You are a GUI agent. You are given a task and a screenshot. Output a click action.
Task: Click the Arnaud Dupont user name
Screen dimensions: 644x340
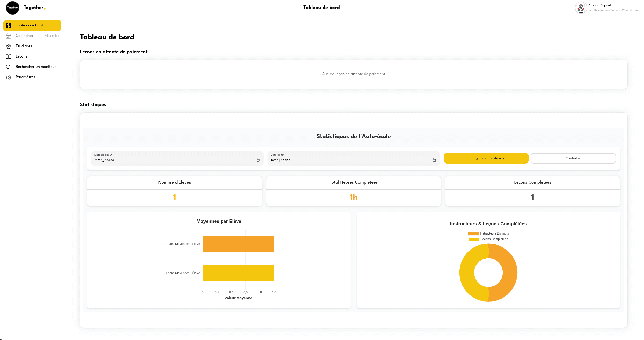[599, 5]
